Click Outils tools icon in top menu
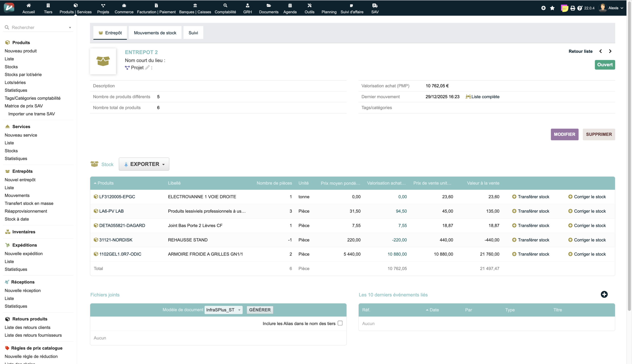Screen dimensions: 632x364 [309, 5]
